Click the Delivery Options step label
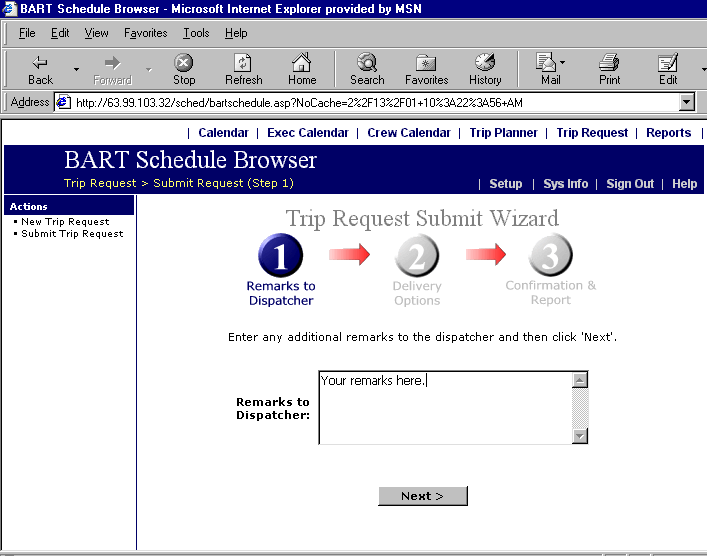The width and height of the screenshot is (707, 556). pyautogui.click(x=417, y=293)
